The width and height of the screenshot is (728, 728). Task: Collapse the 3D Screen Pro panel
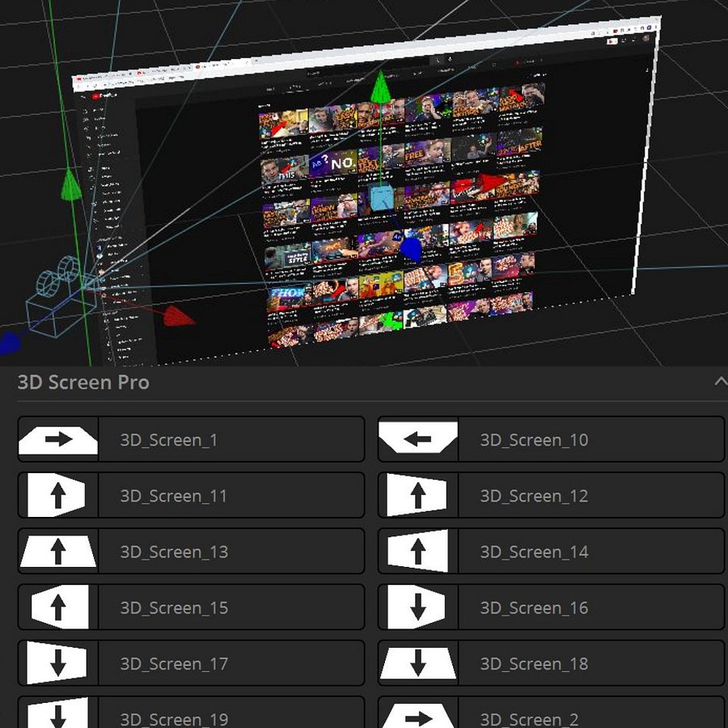tap(720, 381)
